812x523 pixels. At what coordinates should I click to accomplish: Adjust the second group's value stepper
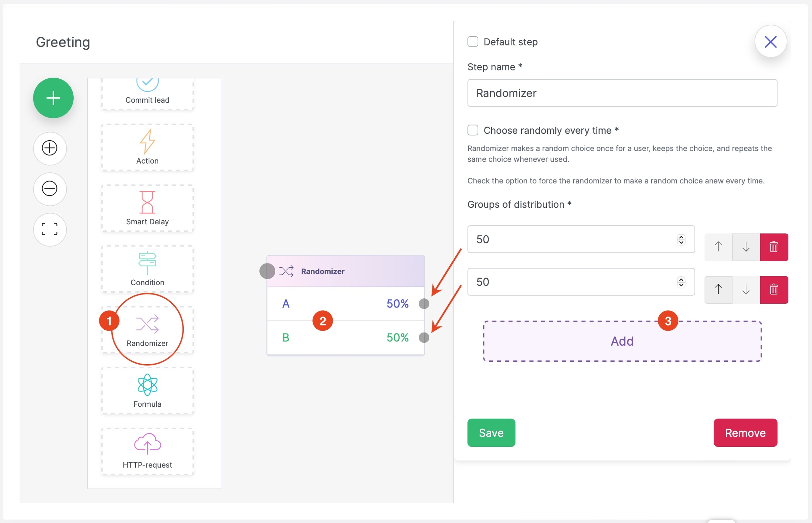[681, 282]
